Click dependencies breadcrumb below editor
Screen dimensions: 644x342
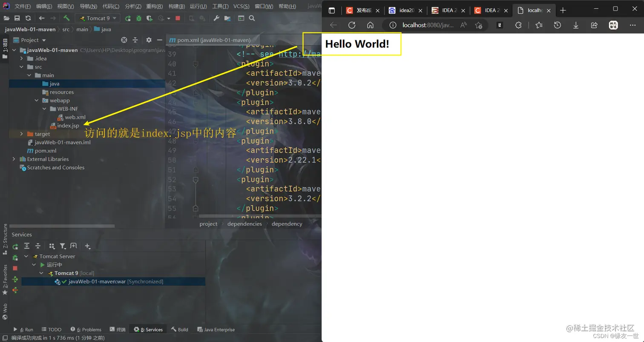[x=244, y=224]
